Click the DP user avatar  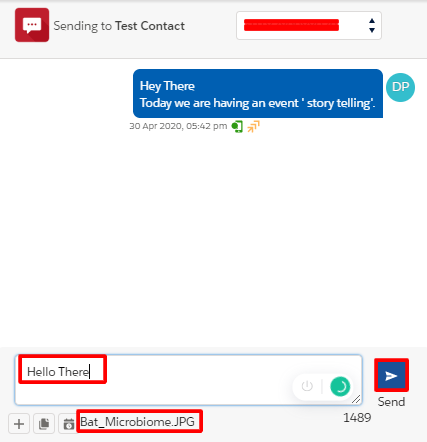tap(400, 87)
